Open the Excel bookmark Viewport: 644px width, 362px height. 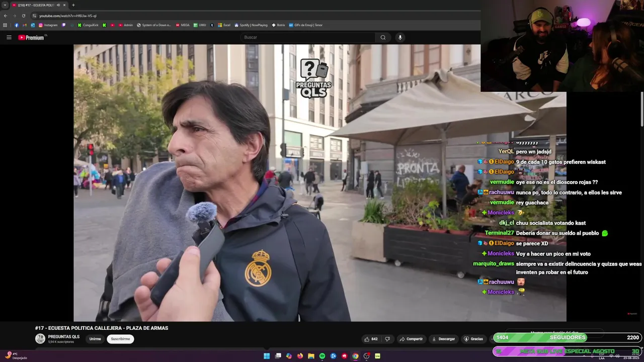tap(224, 25)
